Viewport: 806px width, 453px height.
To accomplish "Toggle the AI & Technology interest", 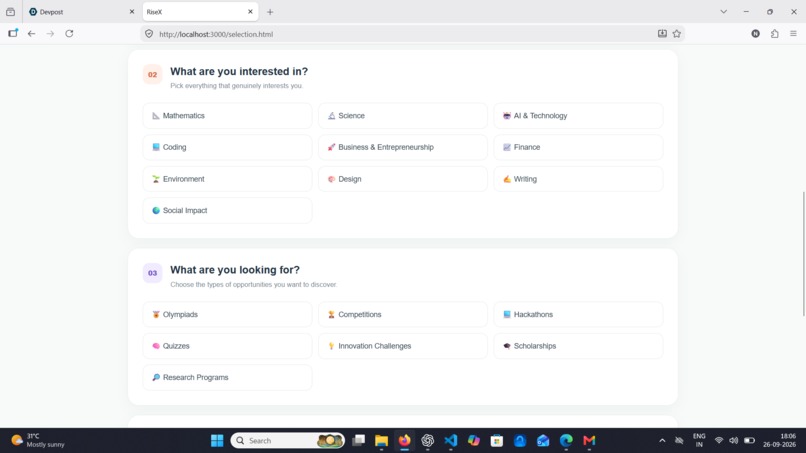I will (578, 116).
